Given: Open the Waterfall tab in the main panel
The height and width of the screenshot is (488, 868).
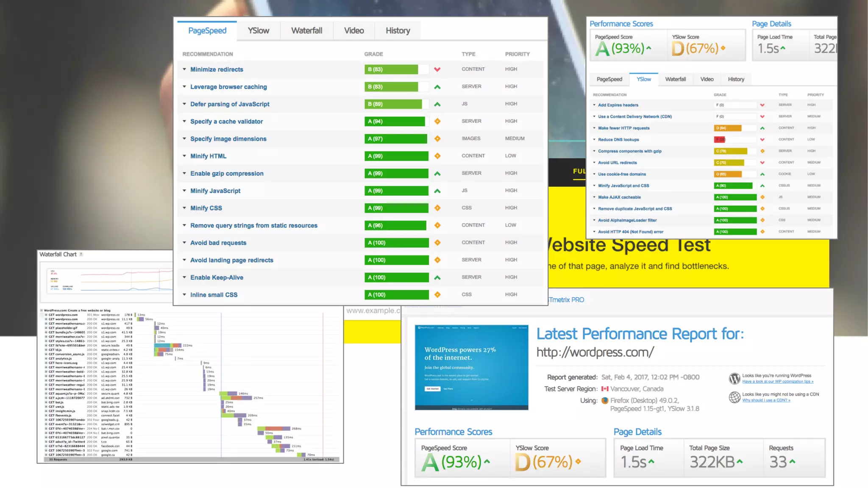Looking at the screenshot, I should (306, 30).
